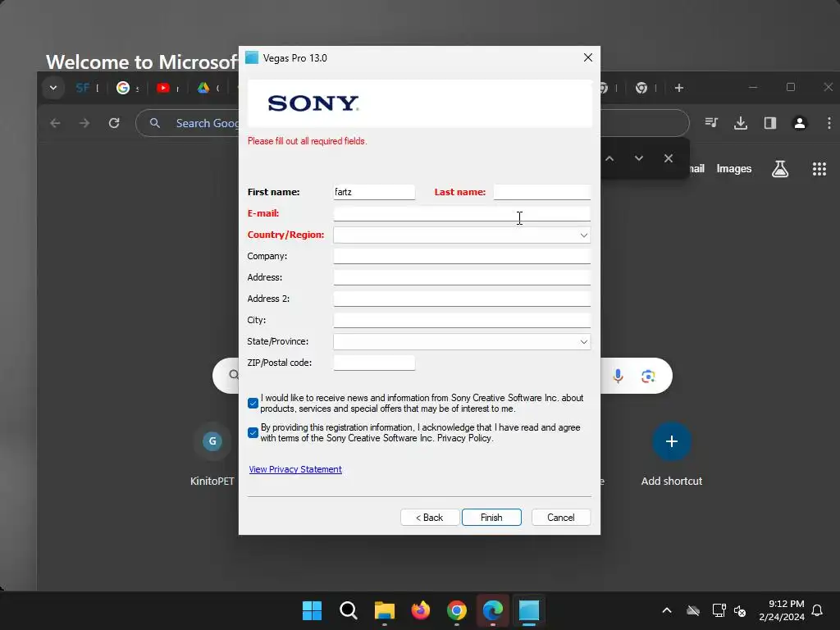Click the Address text field

pos(462,277)
